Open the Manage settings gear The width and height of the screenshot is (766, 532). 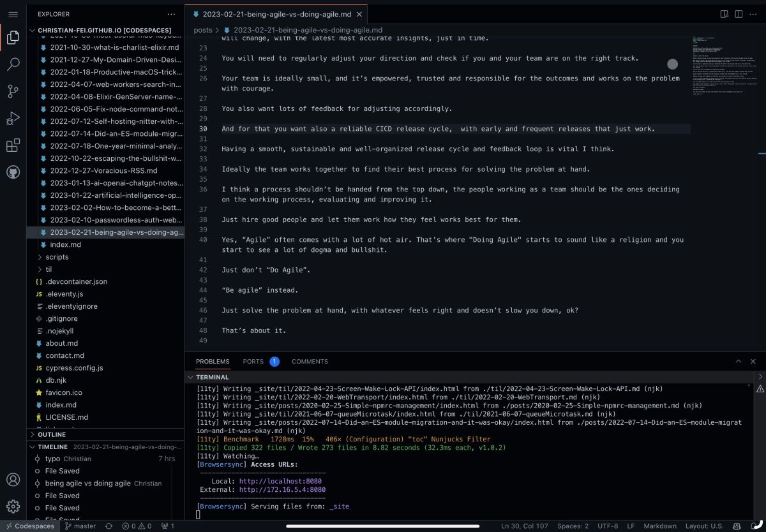pyautogui.click(x=13, y=506)
